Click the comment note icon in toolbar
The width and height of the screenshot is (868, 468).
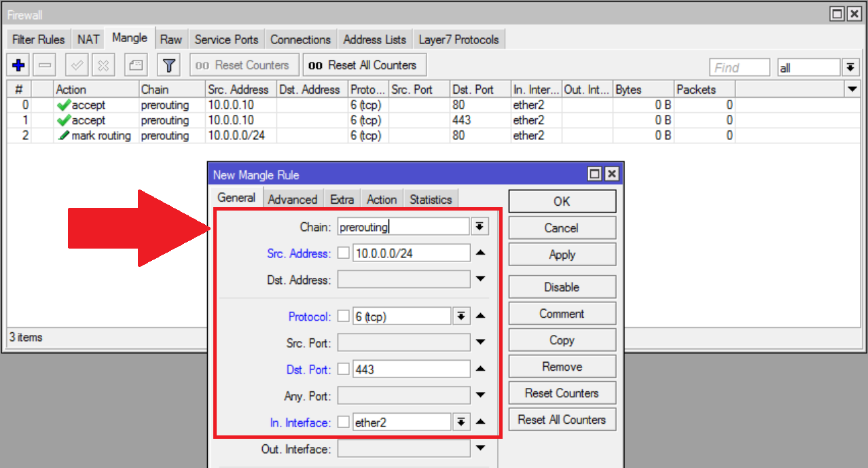click(136, 66)
